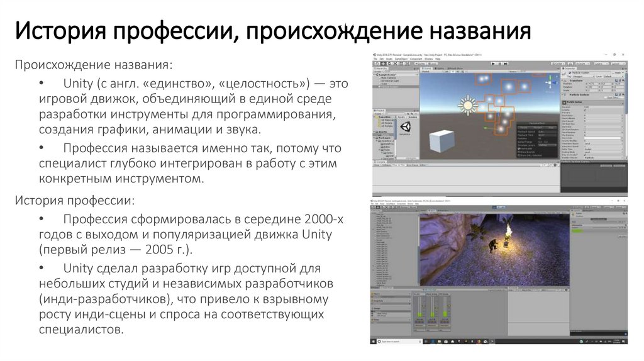Click Pause button in Particle Effect overlay

coord(523,127)
